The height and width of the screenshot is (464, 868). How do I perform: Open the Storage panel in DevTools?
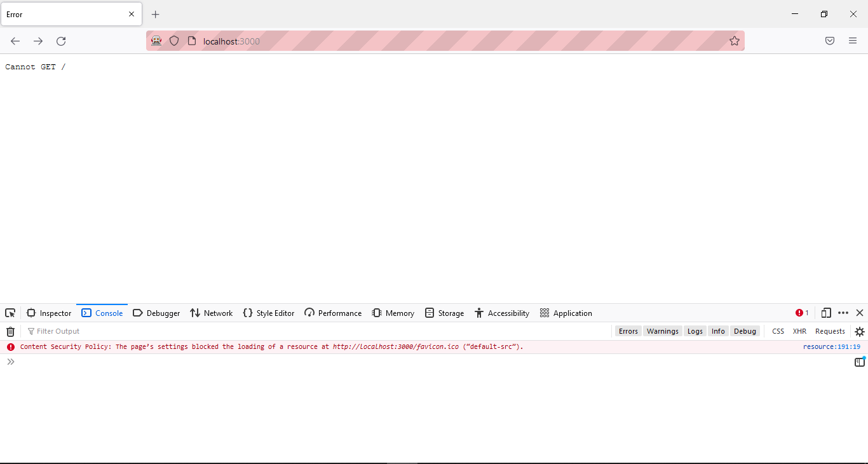point(445,313)
